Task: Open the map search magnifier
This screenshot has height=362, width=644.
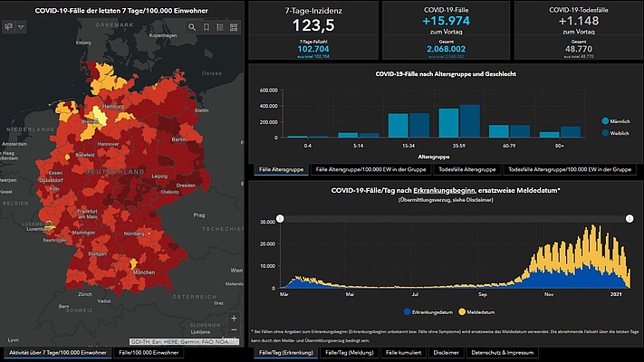Action: tap(192, 27)
